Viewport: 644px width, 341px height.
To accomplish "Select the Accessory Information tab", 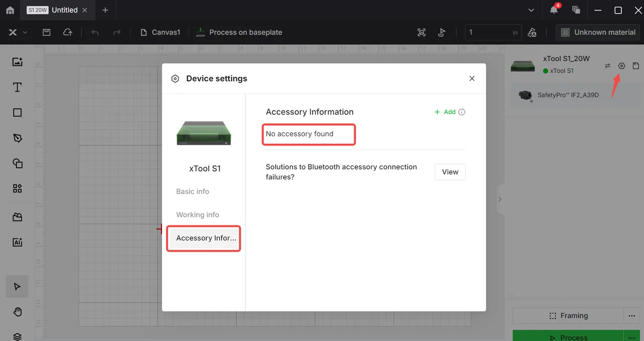I will pyautogui.click(x=205, y=238).
